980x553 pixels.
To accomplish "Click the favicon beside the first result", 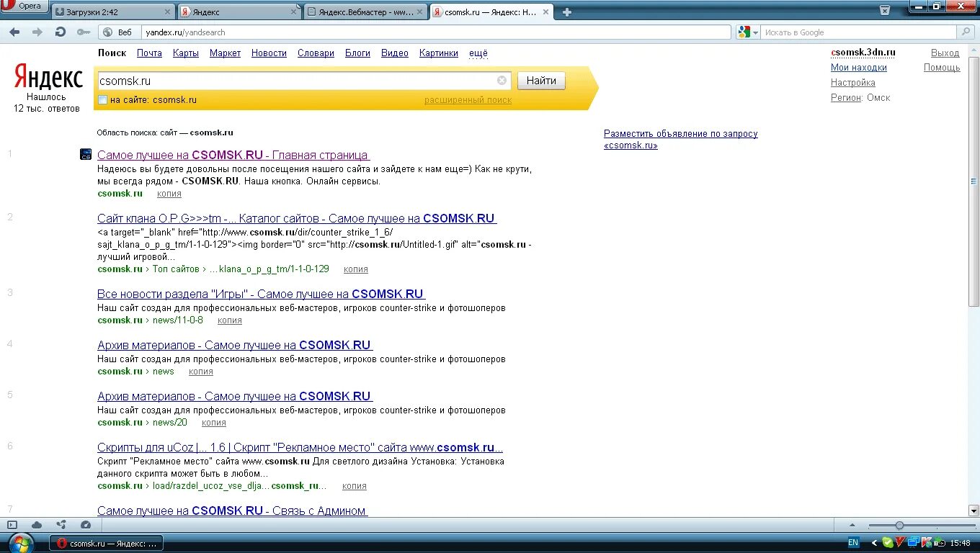I will (86, 154).
